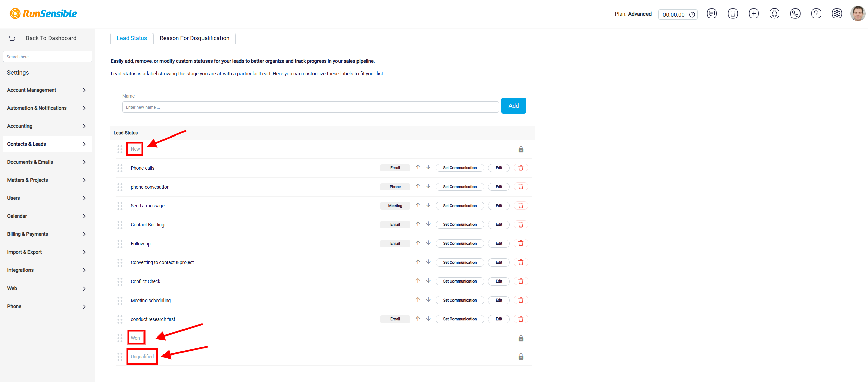868x382 pixels.
Task: Click the trash bin icon in top header
Action: click(733, 14)
